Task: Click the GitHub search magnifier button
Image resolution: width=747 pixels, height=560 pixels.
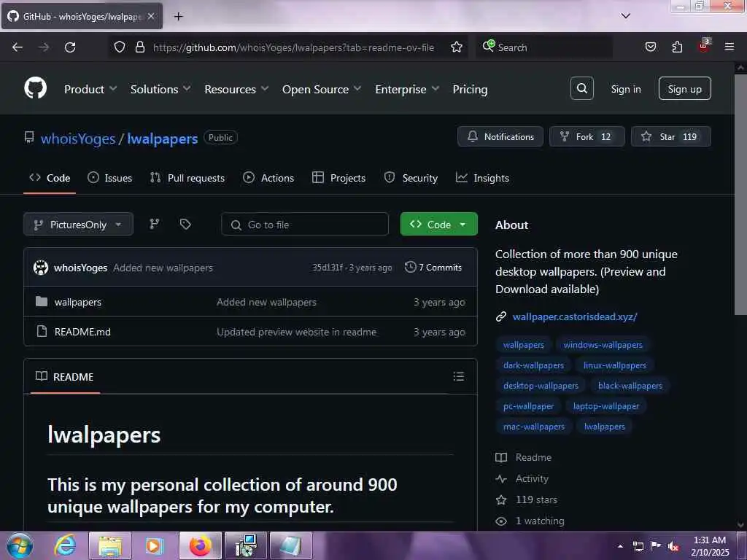Action: click(581, 88)
